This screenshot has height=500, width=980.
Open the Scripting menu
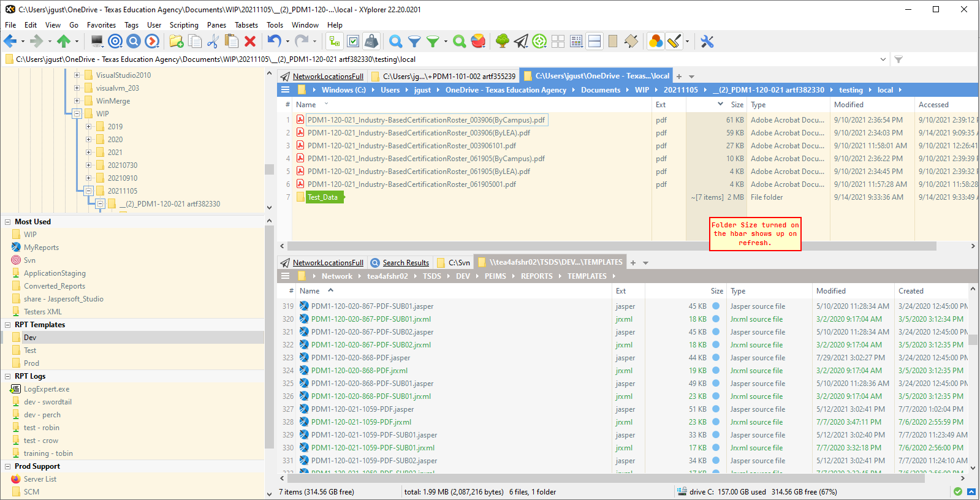click(x=184, y=25)
